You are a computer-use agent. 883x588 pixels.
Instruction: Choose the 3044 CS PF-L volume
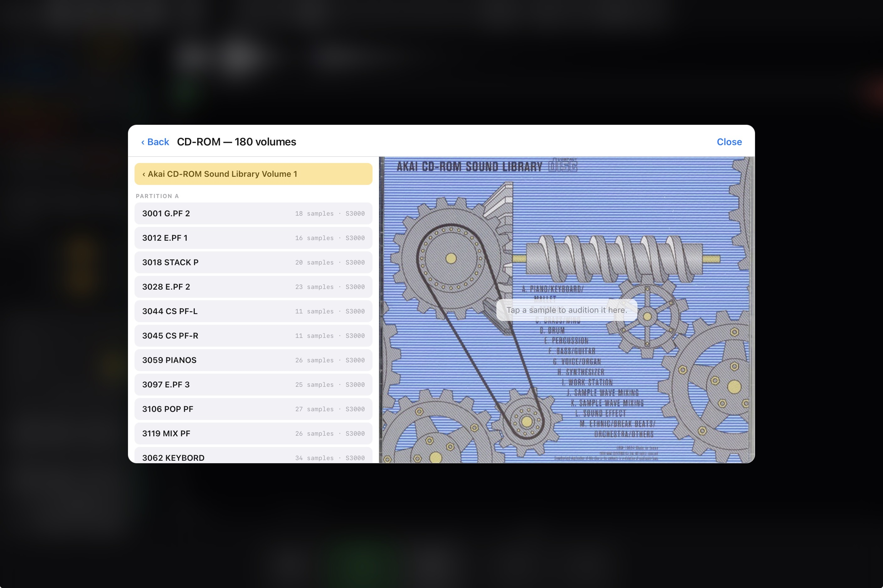tap(253, 311)
